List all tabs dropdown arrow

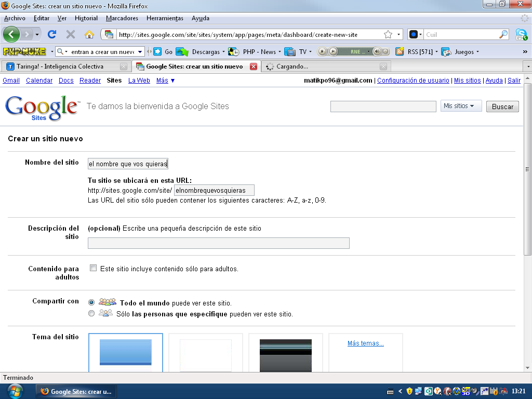[528, 66]
